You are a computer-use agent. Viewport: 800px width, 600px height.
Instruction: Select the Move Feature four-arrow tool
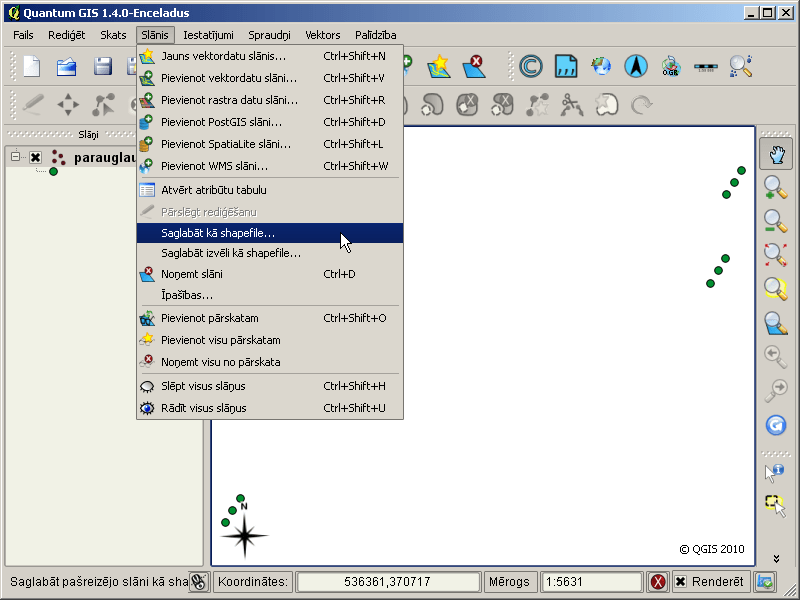coord(68,105)
